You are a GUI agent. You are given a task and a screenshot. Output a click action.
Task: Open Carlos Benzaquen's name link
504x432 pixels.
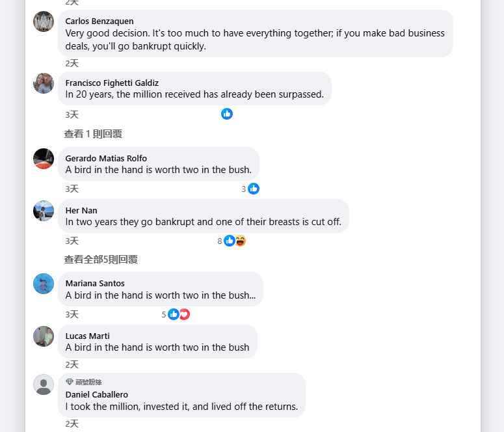tap(99, 21)
